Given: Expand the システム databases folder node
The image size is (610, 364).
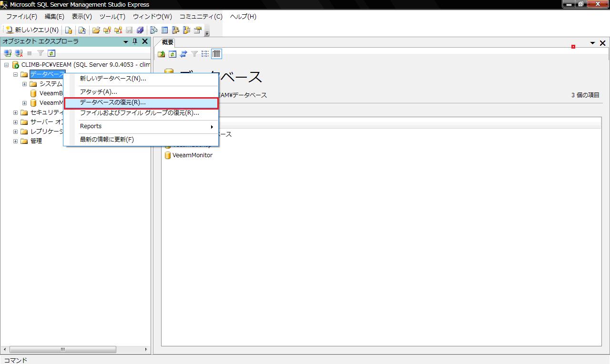Looking at the screenshot, I should (24, 84).
